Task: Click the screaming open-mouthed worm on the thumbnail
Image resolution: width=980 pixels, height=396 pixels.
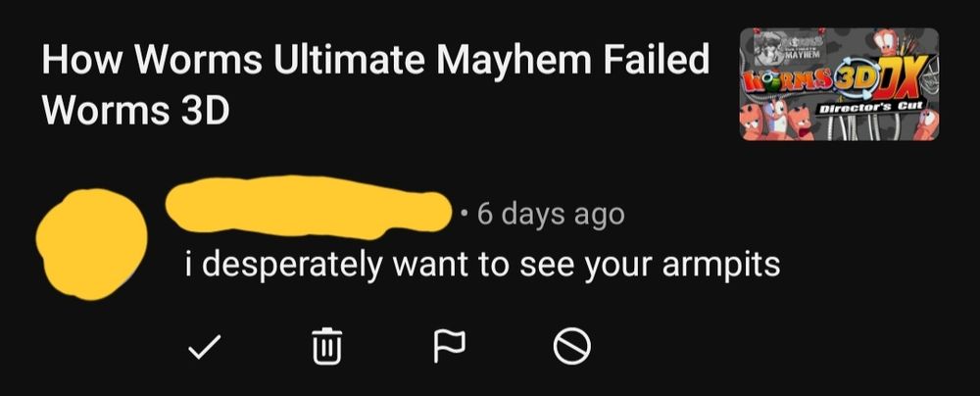Action: (801, 124)
